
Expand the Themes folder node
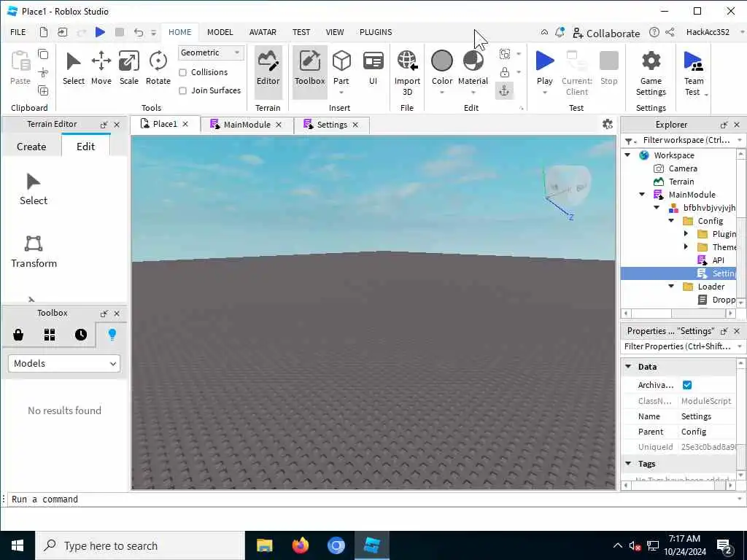(x=686, y=246)
